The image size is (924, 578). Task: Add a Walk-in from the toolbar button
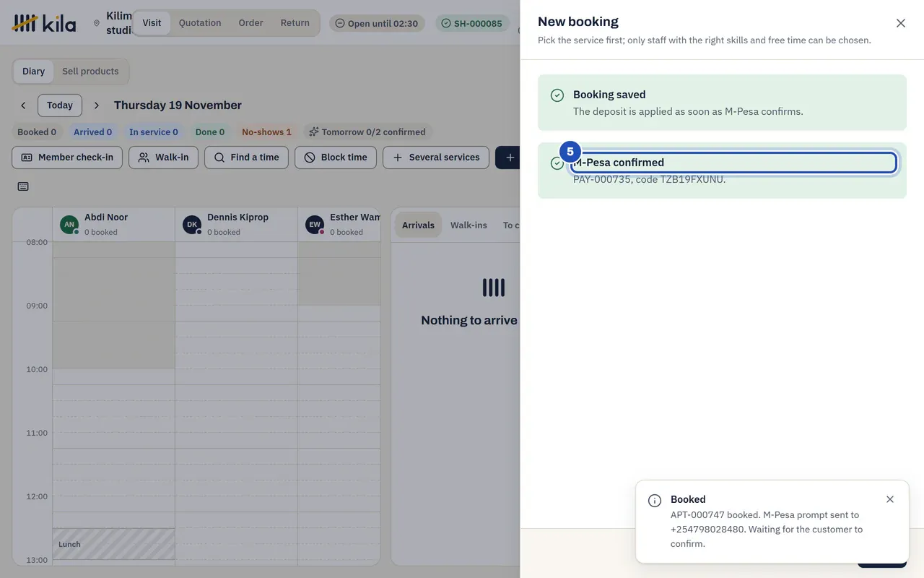[163, 158]
